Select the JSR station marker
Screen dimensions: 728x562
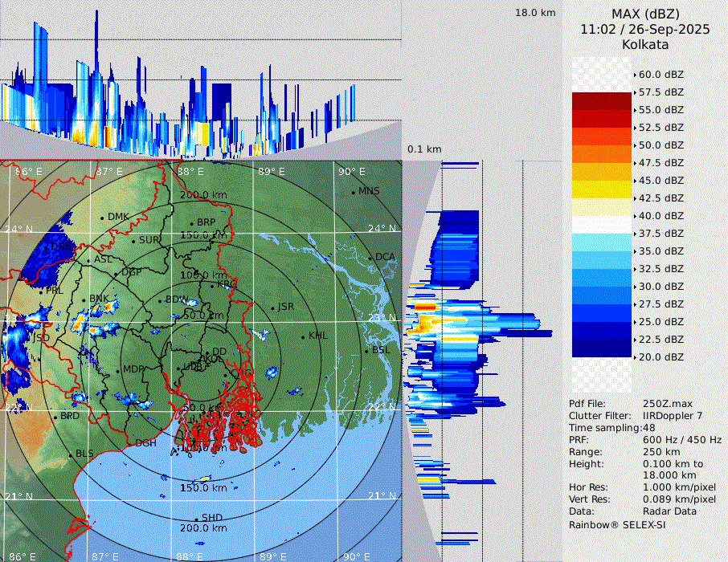[x=272, y=307]
